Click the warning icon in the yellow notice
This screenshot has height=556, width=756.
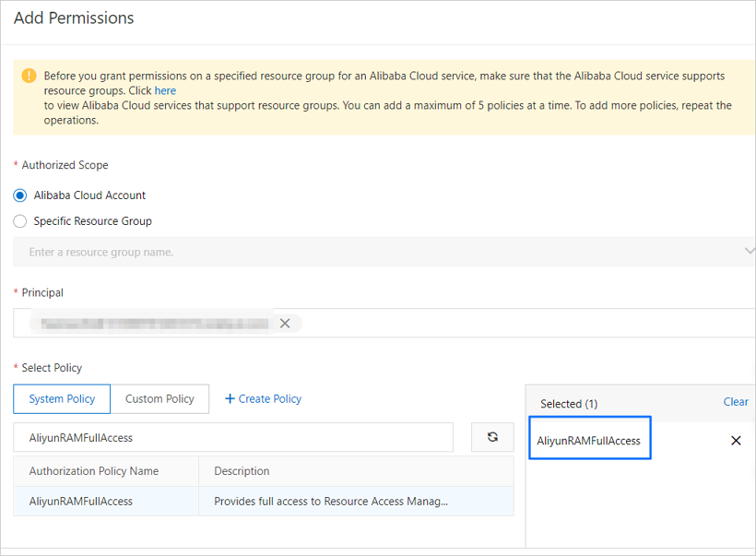[29, 76]
